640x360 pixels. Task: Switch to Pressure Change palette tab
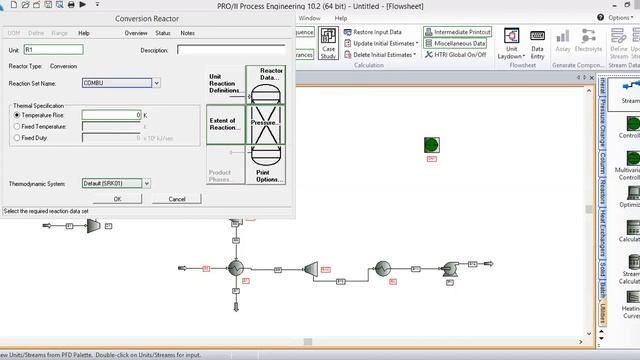click(602, 123)
